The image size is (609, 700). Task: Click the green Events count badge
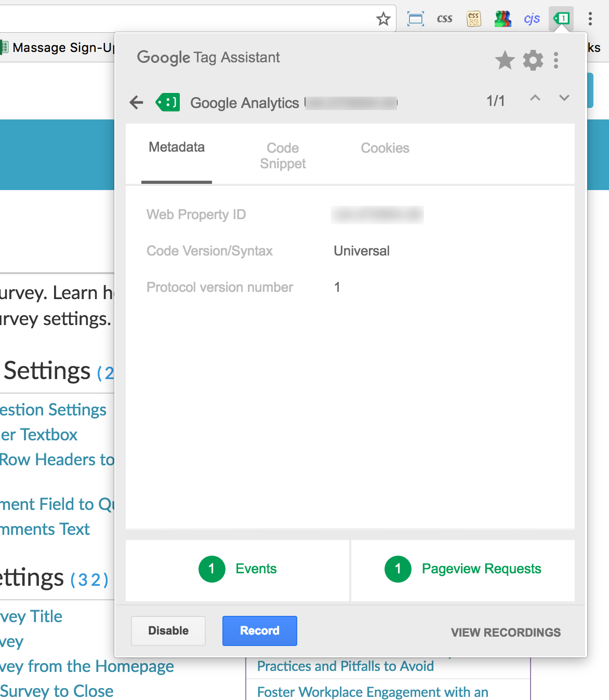[212, 569]
